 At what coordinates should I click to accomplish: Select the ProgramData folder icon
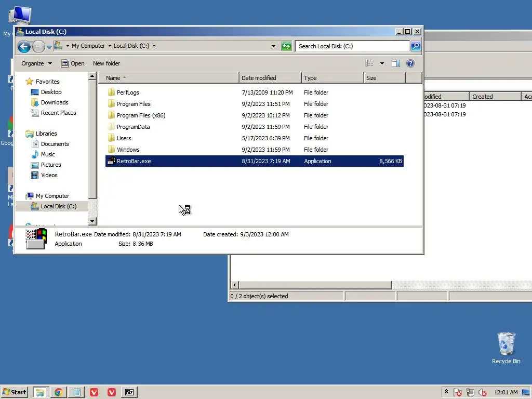coord(111,127)
